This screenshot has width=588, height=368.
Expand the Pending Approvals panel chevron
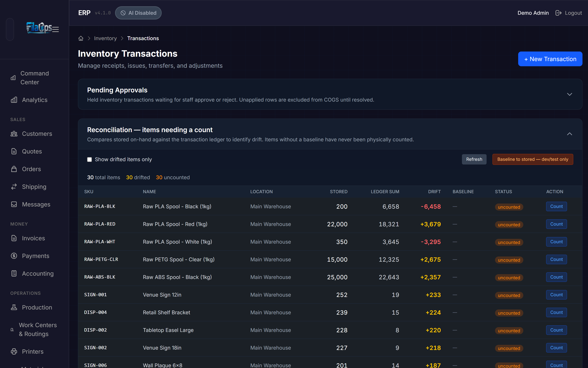coord(570,94)
